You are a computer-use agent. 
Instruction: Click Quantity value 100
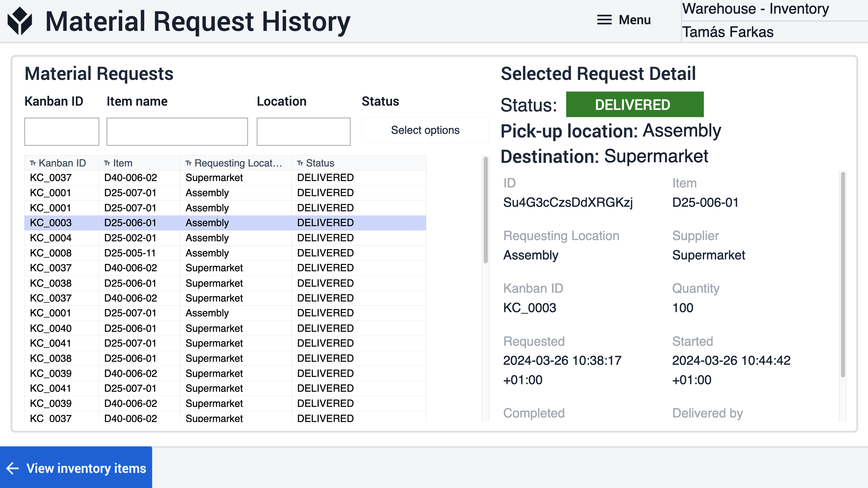click(682, 308)
